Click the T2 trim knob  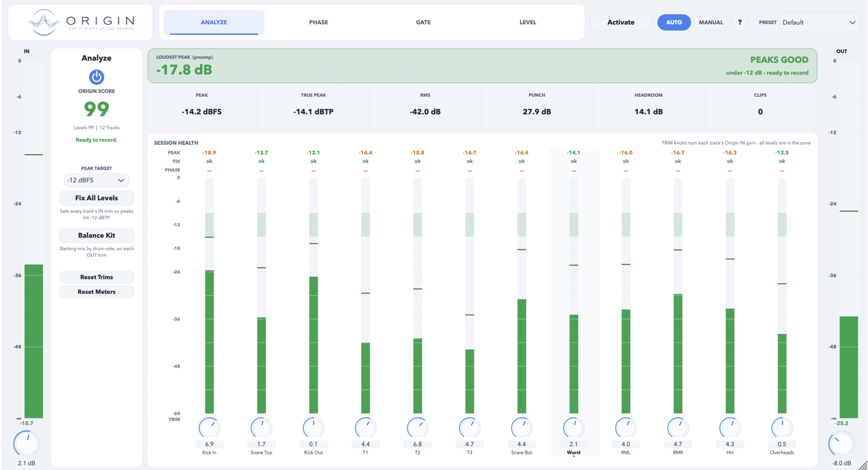[418, 428]
